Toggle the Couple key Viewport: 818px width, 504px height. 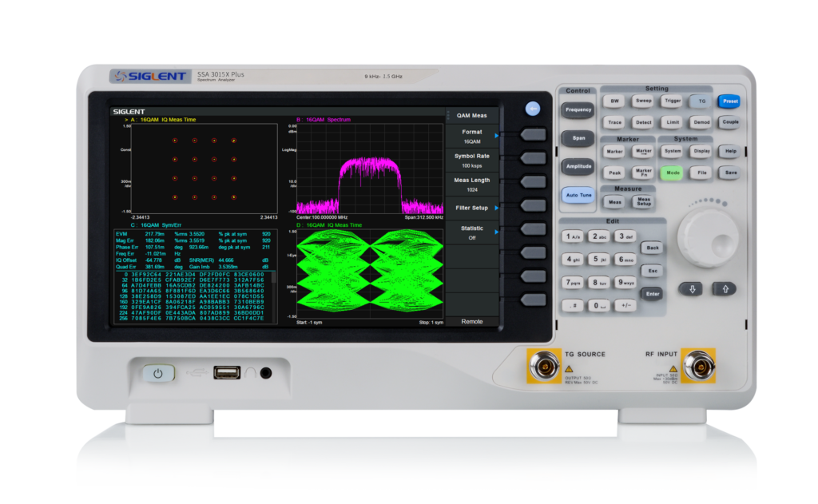[x=729, y=123]
